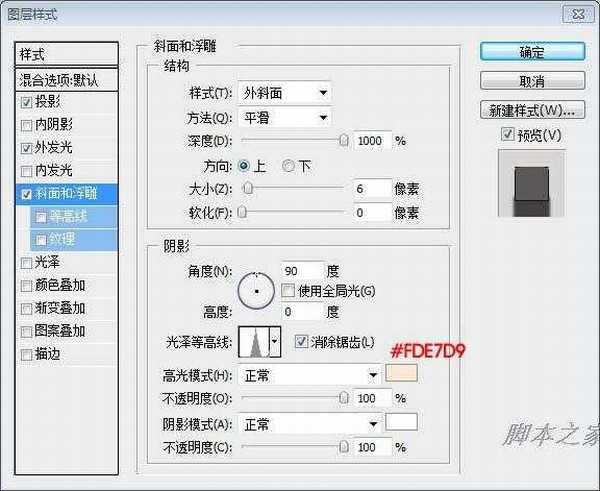Click the 新建样式 new style button
The height and width of the screenshot is (491, 600).
[x=531, y=109]
